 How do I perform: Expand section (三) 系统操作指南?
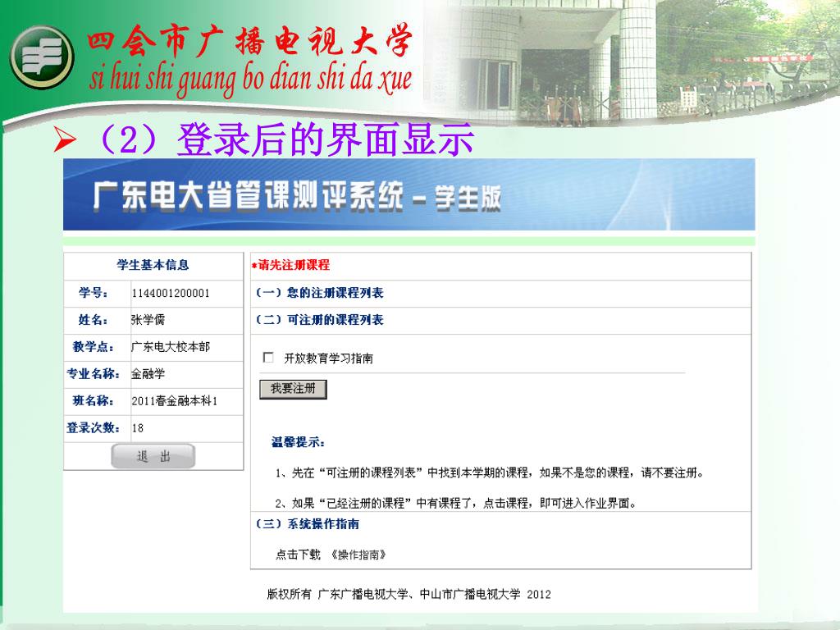[x=307, y=524]
